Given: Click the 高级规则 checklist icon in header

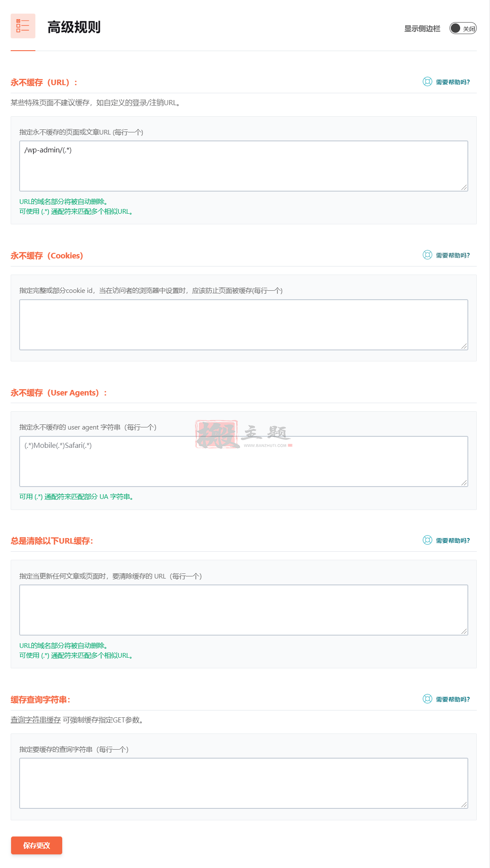Looking at the screenshot, I should pyautogui.click(x=23, y=26).
